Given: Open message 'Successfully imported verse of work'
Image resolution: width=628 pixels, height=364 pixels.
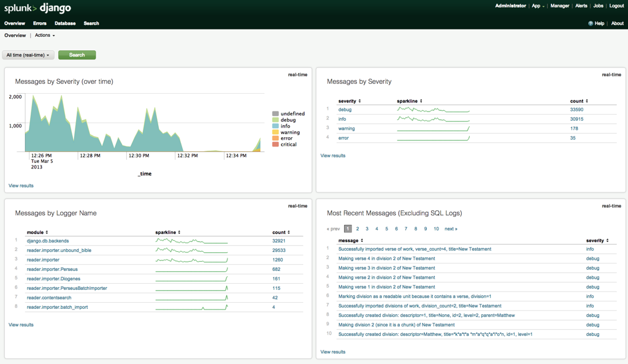Looking at the screenshot, I should click(415, 249).
